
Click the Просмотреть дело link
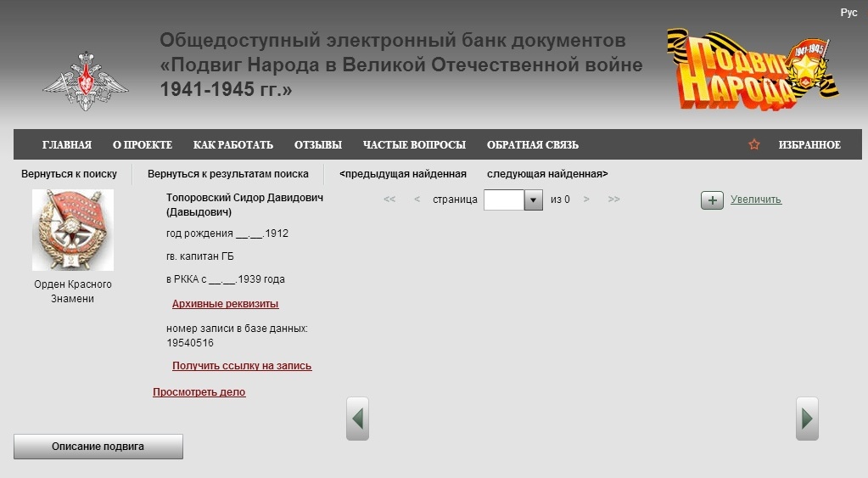(199, 392)
